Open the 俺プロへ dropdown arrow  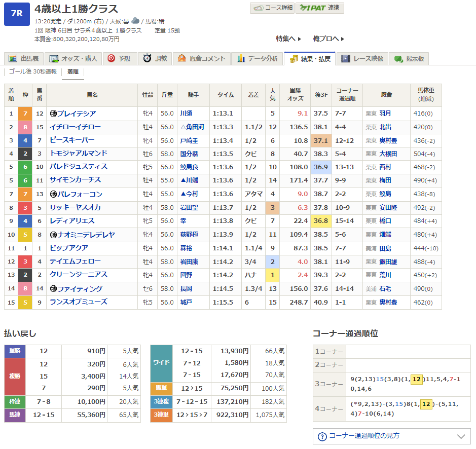pyautogui.click(x=342, y=39)
